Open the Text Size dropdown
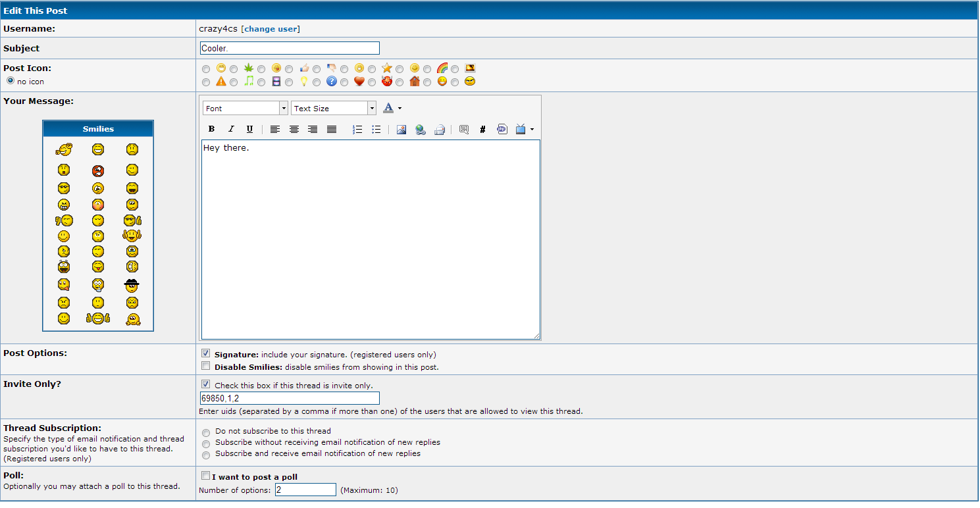Viewport: 980px width, 508px height. pos(333,109)
